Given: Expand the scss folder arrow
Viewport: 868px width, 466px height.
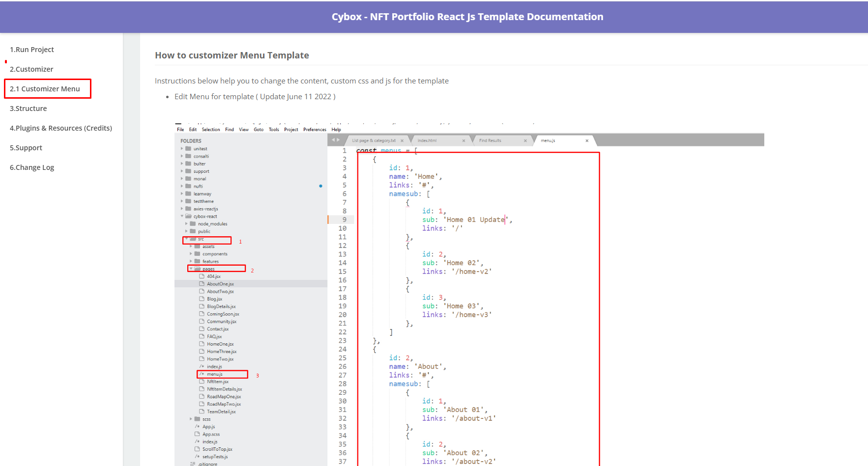Looking at the screenshot, I should (191, 419).
